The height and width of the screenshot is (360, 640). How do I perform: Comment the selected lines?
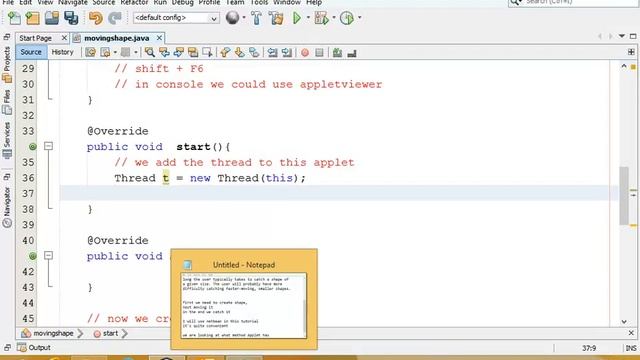[337, 52]
